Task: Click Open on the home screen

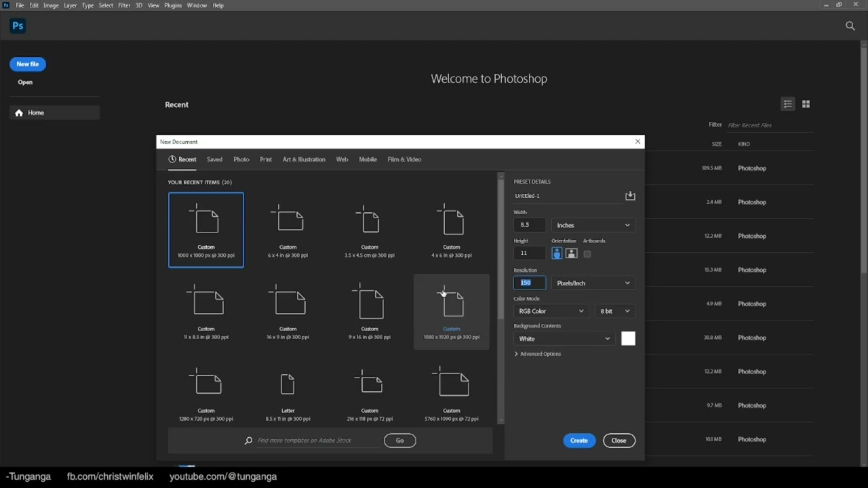Action: [x=25, y=82]
